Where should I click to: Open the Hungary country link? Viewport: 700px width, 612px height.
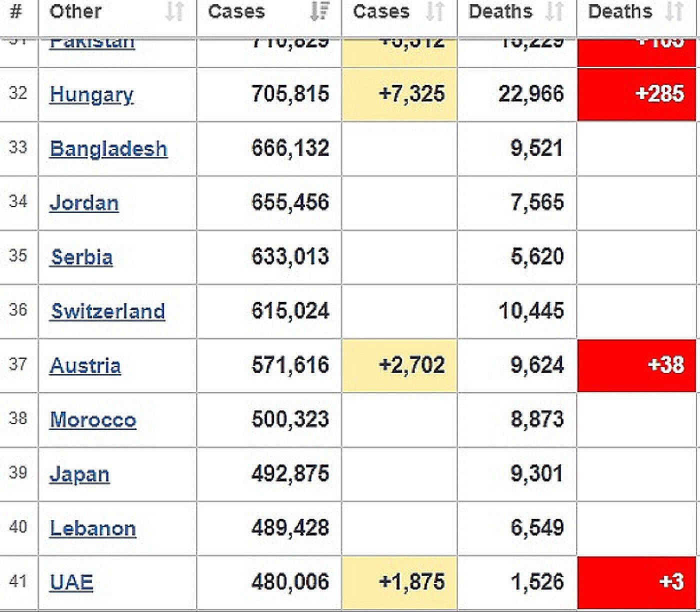[x=91, y=94]
